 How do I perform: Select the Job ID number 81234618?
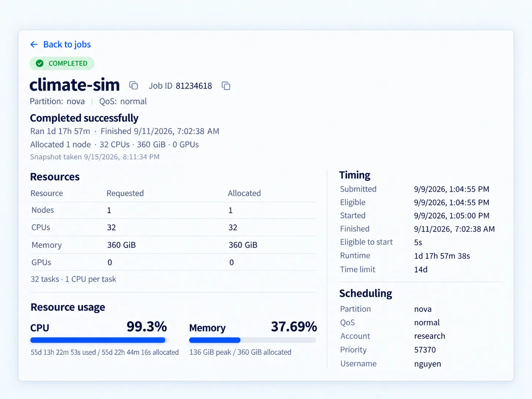pyautogui.click(x=194, y=86)
